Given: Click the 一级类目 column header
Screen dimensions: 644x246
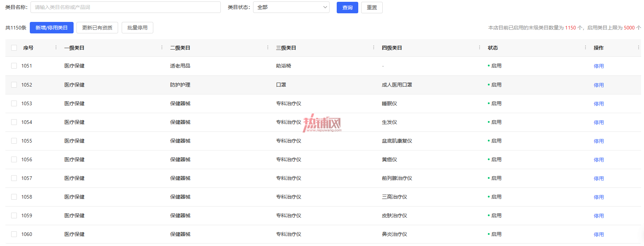Looking at the screenshot, I should tap(74, 48).
